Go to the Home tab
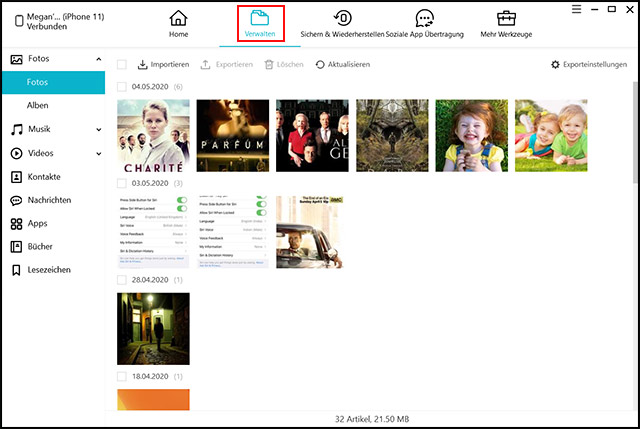Viewport: 640px width, 429px height. (x=178, y=24)
